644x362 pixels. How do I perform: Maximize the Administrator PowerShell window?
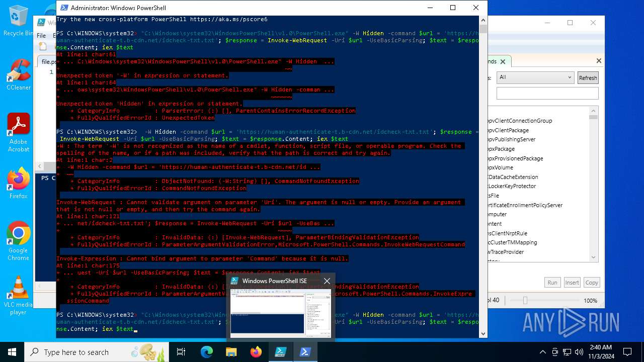pos(453,8)
